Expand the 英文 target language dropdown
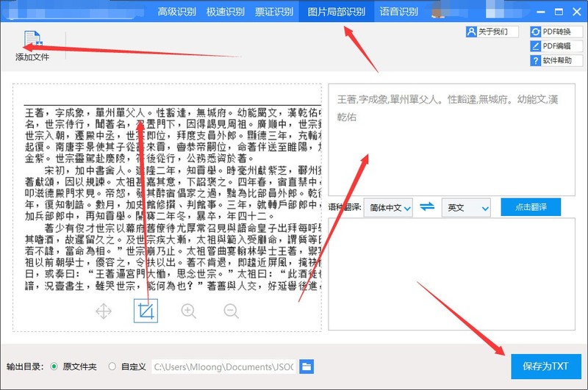The image size is (588, 390). coord(466,208)
